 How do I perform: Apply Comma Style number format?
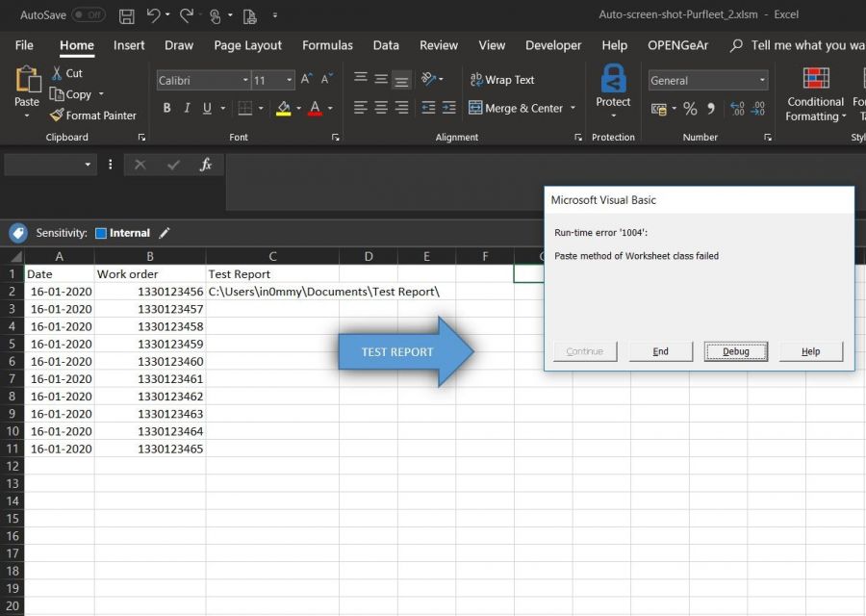click(x=711, y=109)
